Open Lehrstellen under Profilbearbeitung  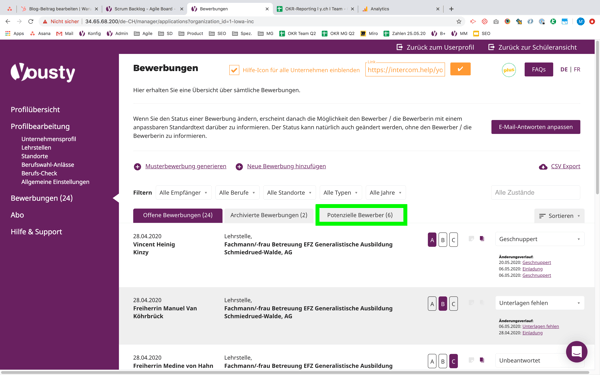pyautogui.click(x=36, y=148)
